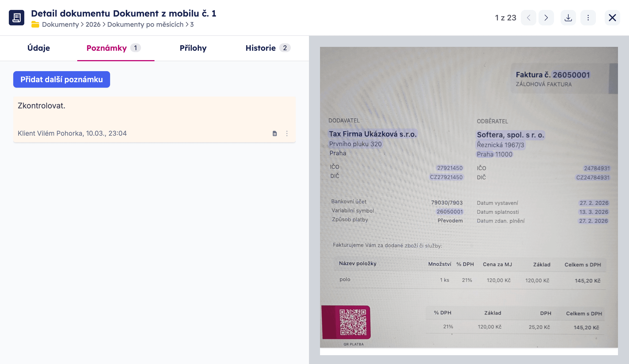The width and height of the screenshot is (629, 364).
Task: Click the note document icon
Action: (274, 133)
